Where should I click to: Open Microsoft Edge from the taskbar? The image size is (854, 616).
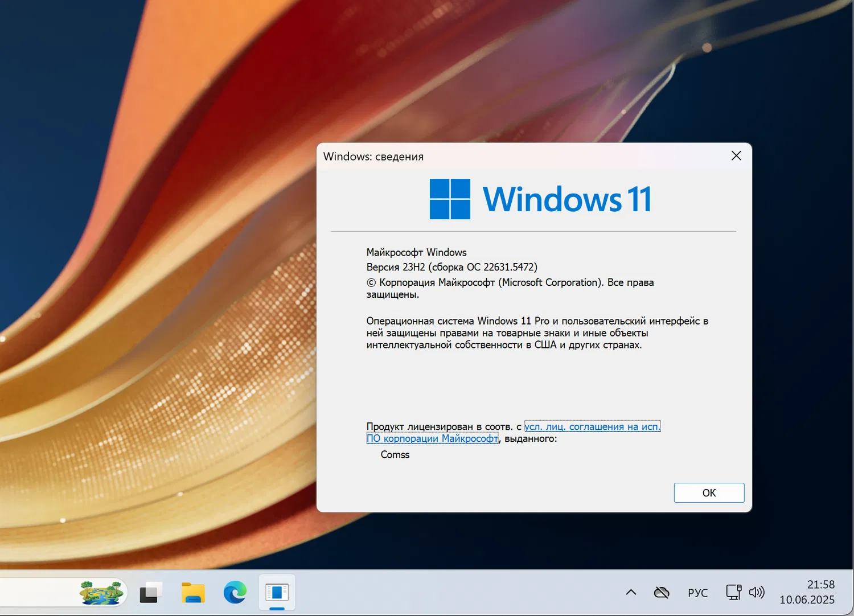click(235, 593)
